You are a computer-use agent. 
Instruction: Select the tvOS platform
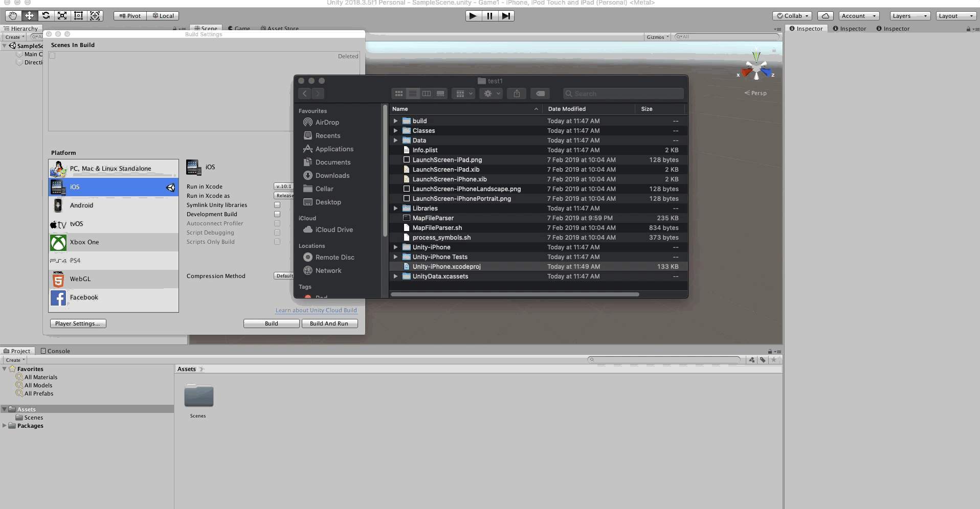tap(114, 224)
